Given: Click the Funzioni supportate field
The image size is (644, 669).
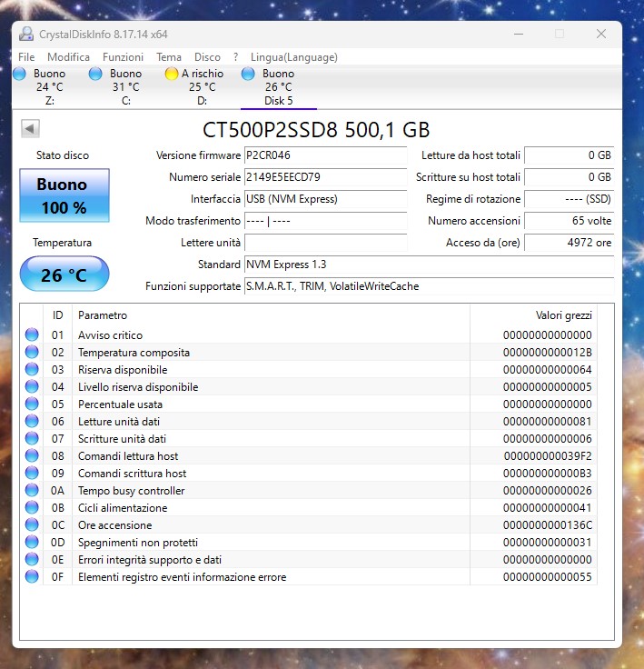Looking at the screenshot, I should (429, 286).
